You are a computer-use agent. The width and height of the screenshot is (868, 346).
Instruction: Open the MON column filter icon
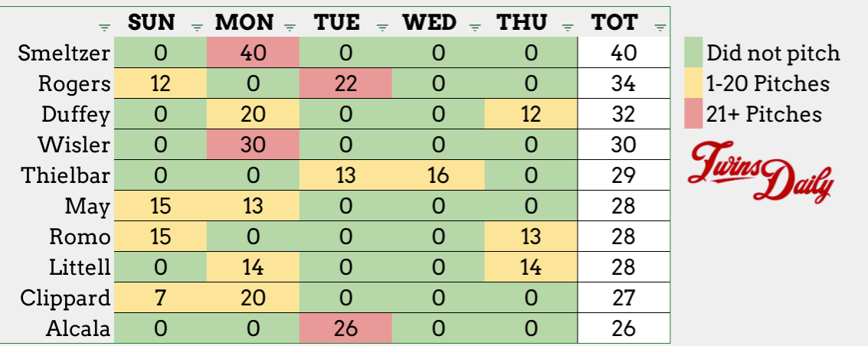pyautogui.click(x=290, y=28)
